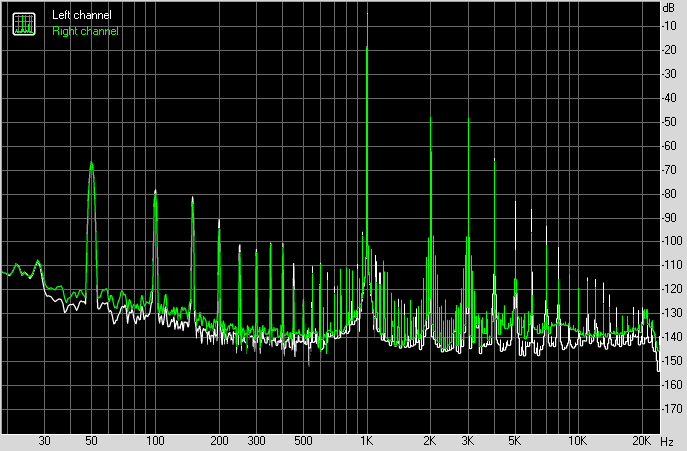Select the white Left channel legend label
This screenshot has width=687, height=451.
coord(81,15)
